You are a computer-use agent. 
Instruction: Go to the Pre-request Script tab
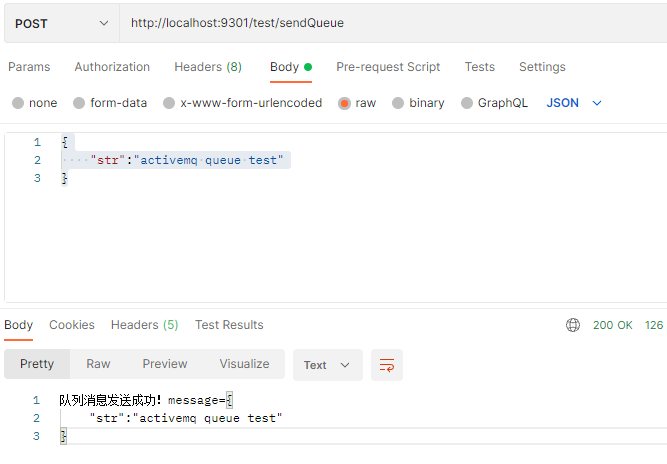pos(388,67)
